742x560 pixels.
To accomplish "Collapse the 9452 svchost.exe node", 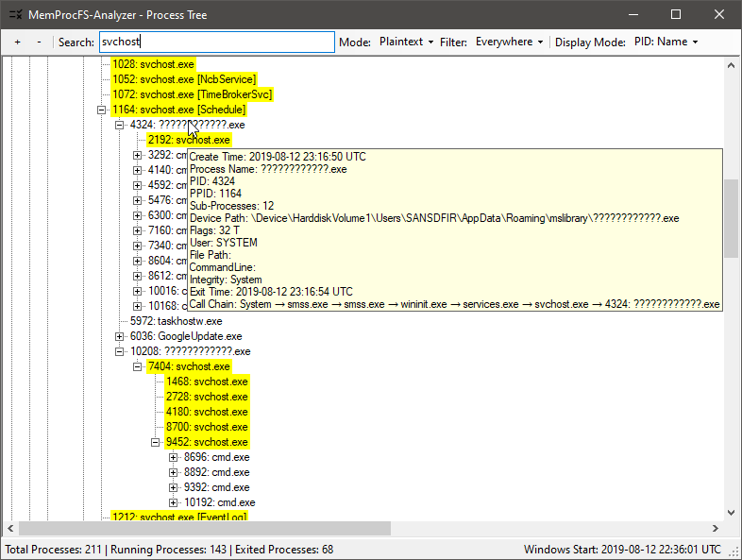I will [156, 442].
